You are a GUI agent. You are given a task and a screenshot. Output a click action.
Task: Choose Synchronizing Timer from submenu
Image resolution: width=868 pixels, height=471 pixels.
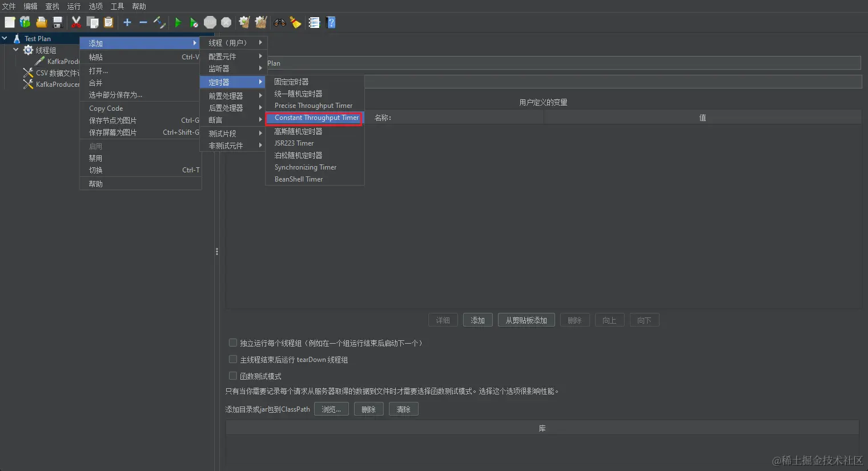click(x=315, y=167)
